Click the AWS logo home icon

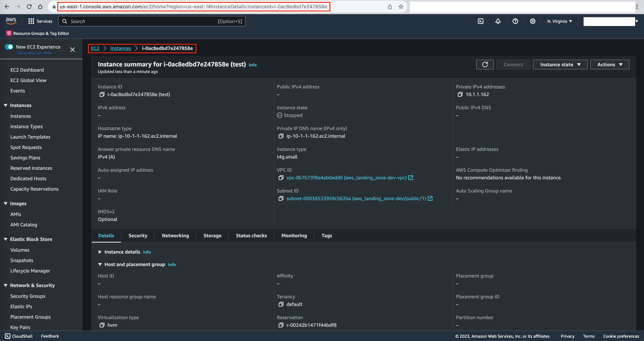pos(11,21)
